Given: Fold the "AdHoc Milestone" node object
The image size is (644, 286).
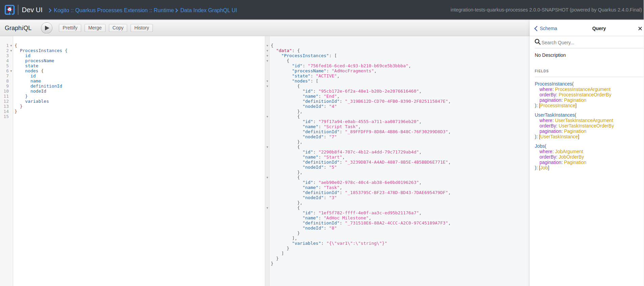Looking at the screenshot, I should 267,208.
